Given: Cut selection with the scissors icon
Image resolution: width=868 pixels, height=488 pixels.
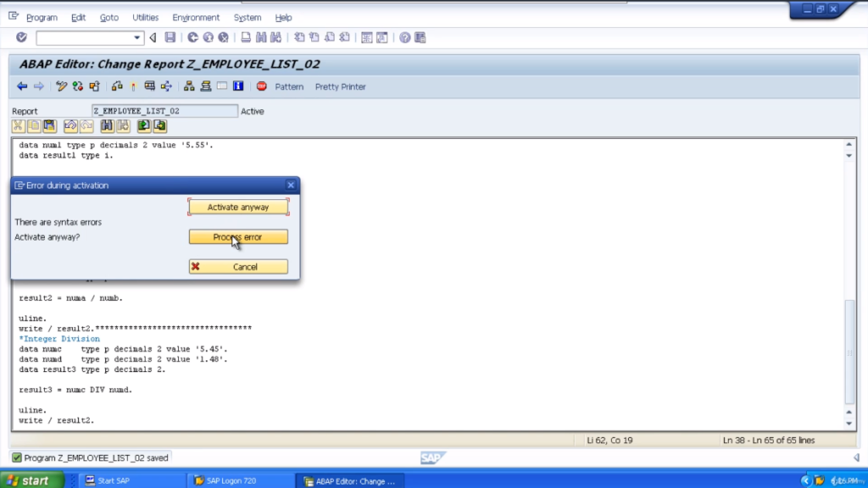Looking at the screenshot, I should (x=19, y=126).
